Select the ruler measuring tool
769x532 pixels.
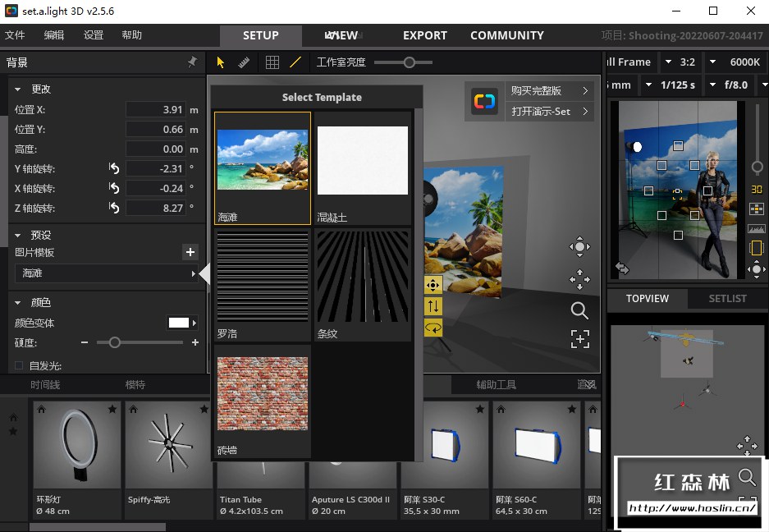pyautogui.click(x=244, y=62)
